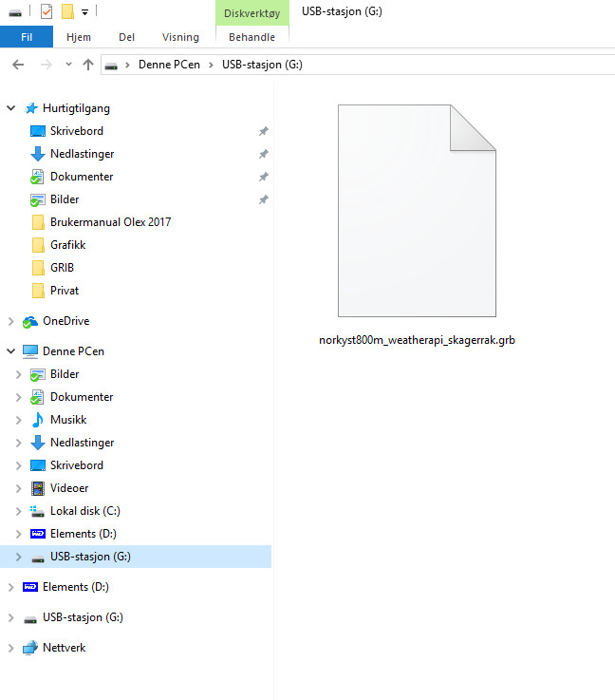Open the GRIB folder

62,268
